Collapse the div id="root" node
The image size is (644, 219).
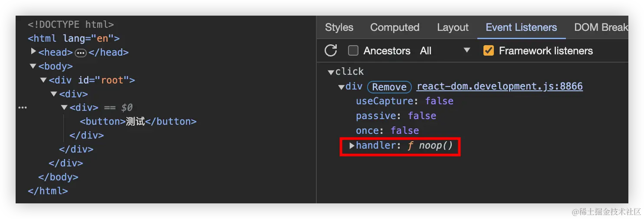click(43, 80)
